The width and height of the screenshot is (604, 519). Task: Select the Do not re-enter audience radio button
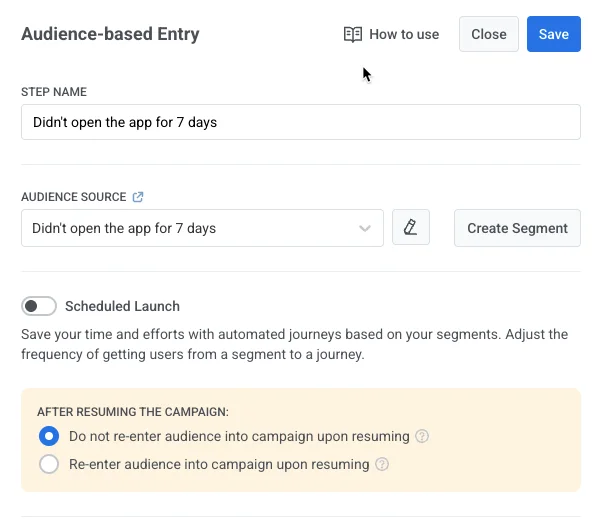point(48,436)
